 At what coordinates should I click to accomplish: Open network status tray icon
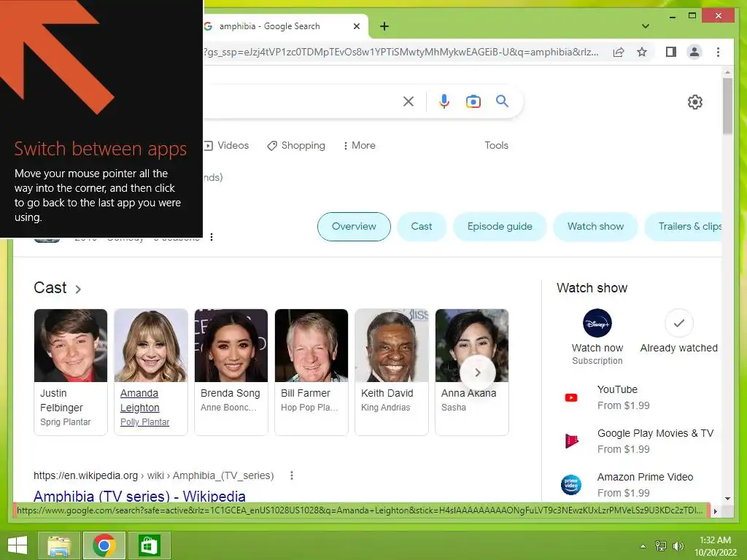coord(661,546)
